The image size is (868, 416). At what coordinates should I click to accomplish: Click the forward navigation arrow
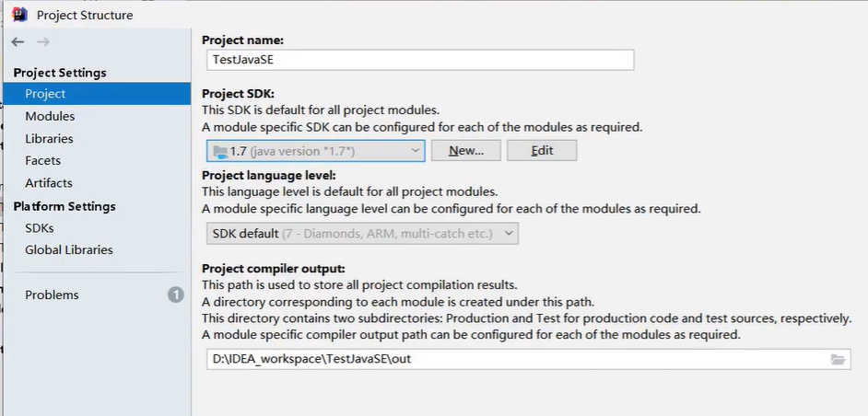43,42
